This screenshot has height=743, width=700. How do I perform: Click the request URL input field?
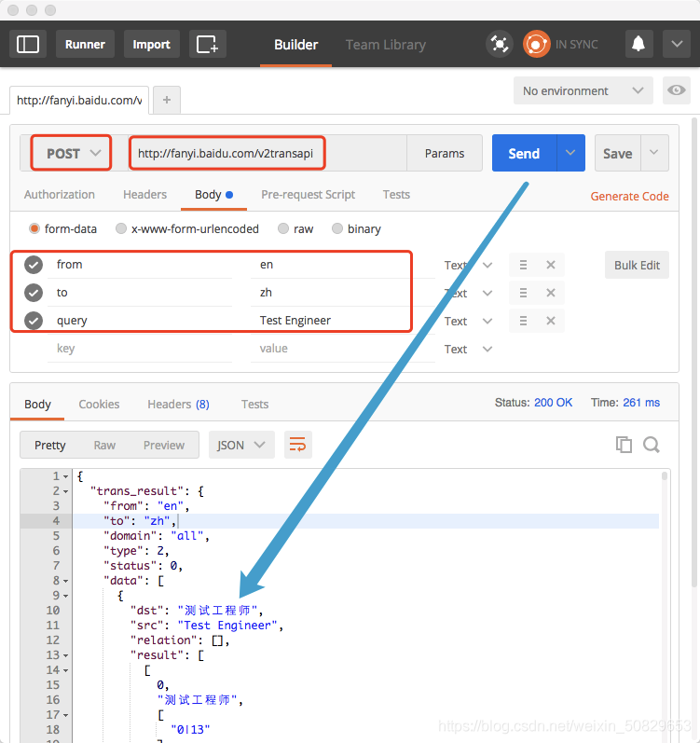point(268,153)
